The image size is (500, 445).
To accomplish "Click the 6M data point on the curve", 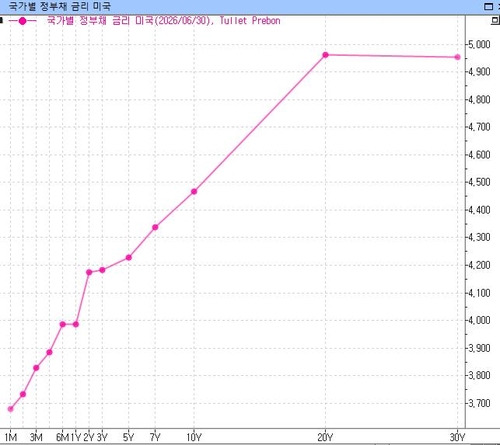I will point(62,324).
